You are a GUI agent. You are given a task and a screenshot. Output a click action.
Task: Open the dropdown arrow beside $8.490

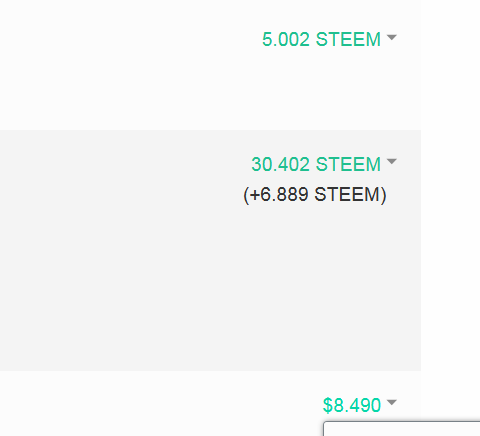click(x=392, y=402)
